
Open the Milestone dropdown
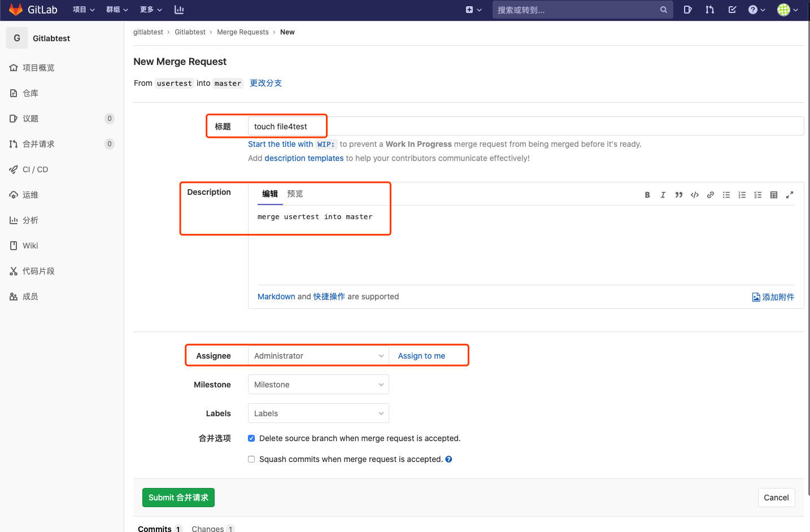click(318, 384)
